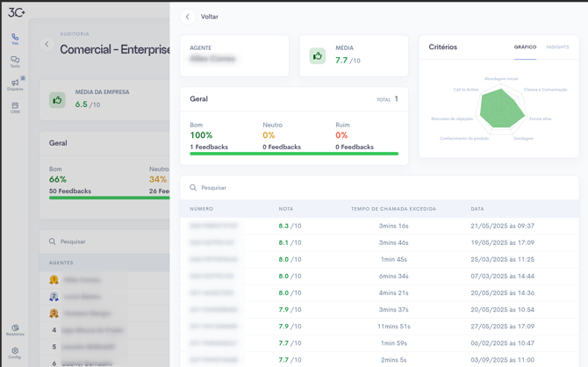Click the gold medal of first-ranked agent
The image size is (588, 367).
(54, 280)
